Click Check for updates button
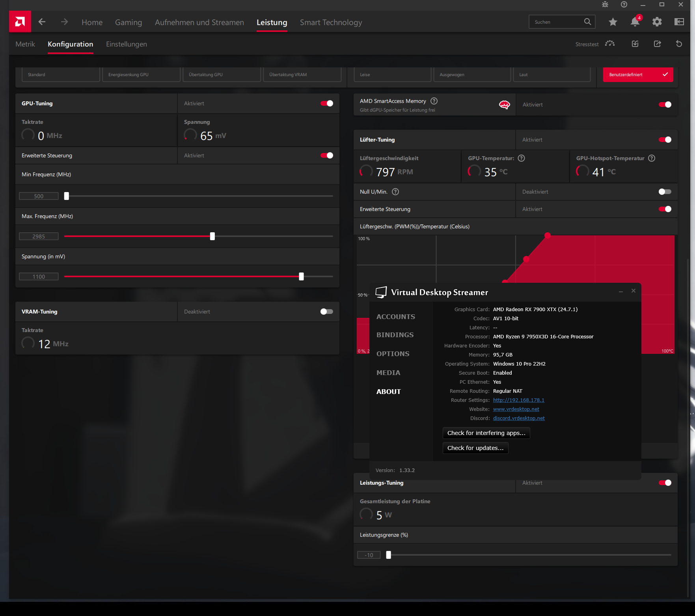The image size is (695, 616). 475,448
